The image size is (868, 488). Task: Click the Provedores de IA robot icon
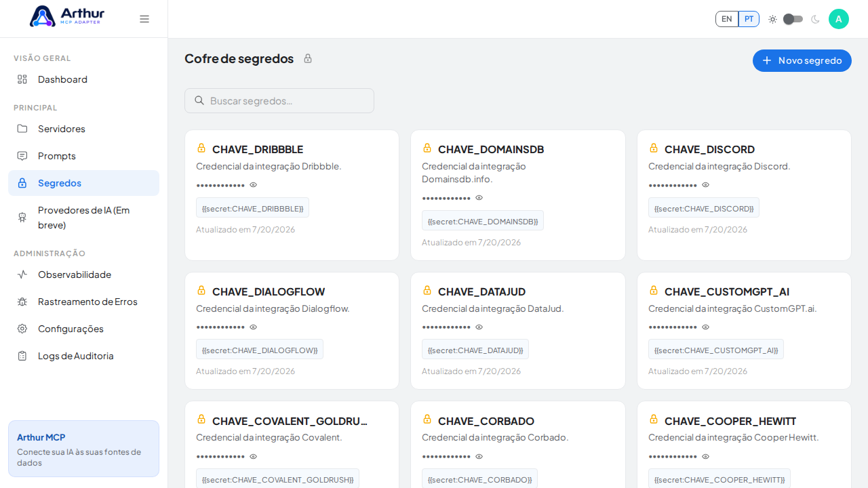coord(22,218)
